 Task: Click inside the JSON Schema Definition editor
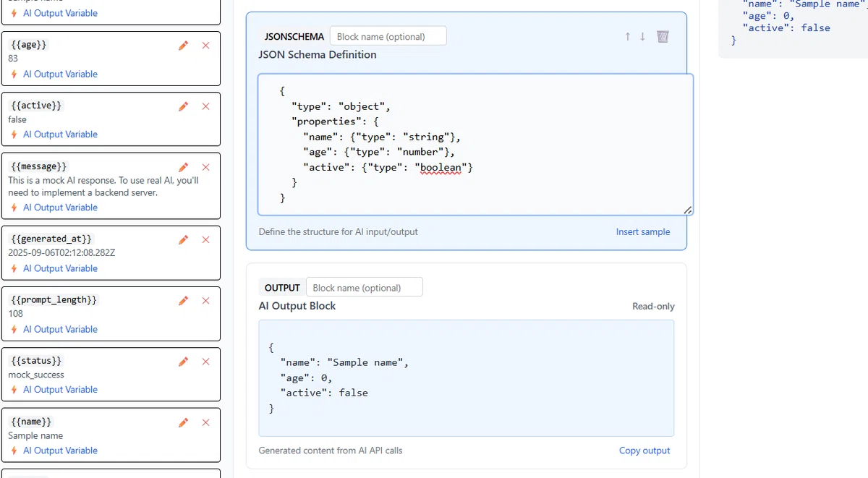(x=475, y=145)
